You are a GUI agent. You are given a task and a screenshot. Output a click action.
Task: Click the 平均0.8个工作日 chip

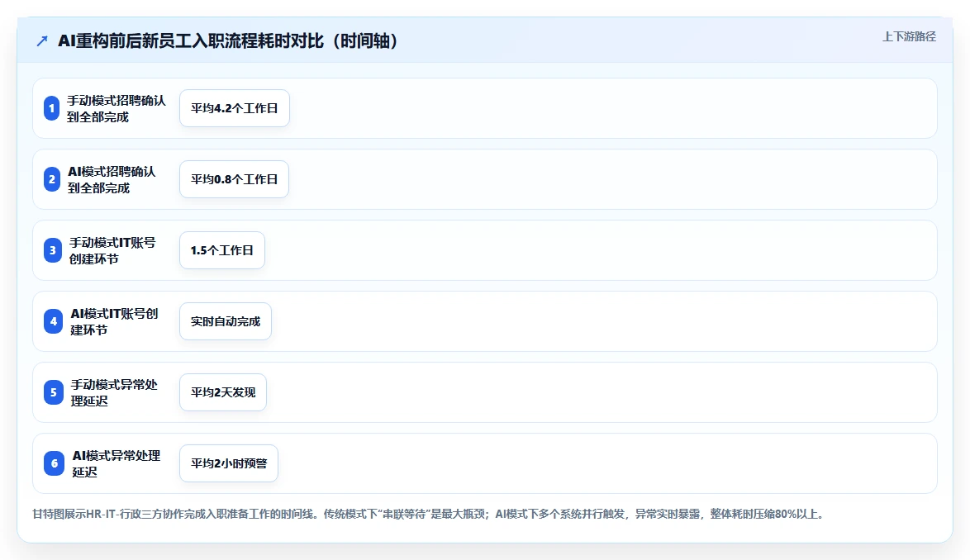point(235,179)
